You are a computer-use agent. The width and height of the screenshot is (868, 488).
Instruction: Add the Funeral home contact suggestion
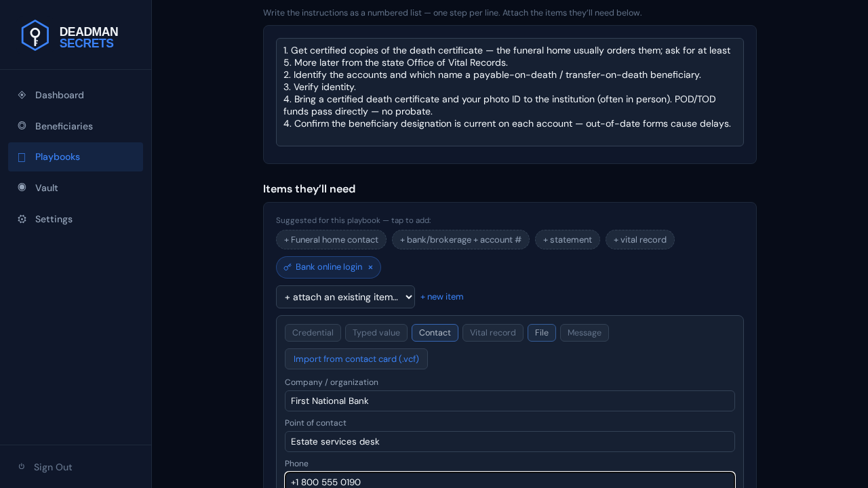[331, 239]
